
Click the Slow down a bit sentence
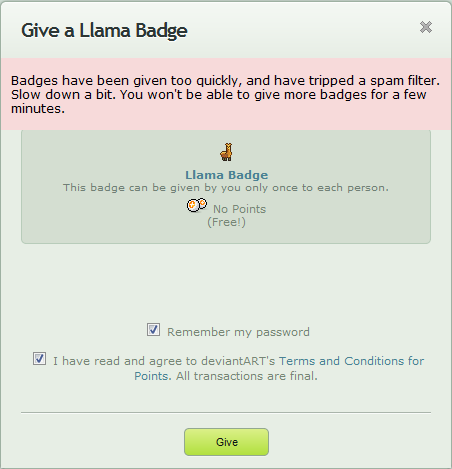63,95
